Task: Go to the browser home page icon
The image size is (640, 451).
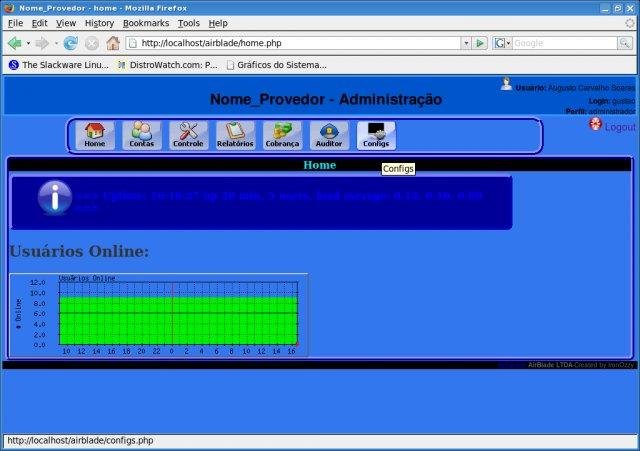Action: click(x=113, y=43)
